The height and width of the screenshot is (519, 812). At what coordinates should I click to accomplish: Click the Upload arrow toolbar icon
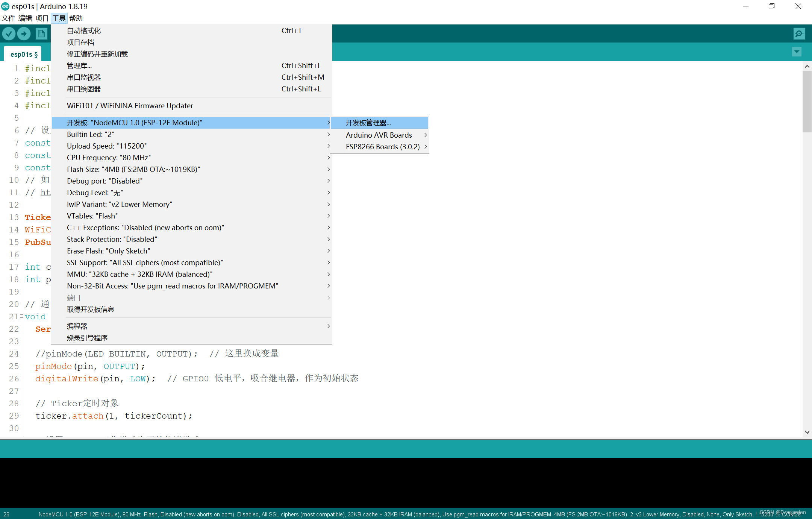click(x=24, y=34)
